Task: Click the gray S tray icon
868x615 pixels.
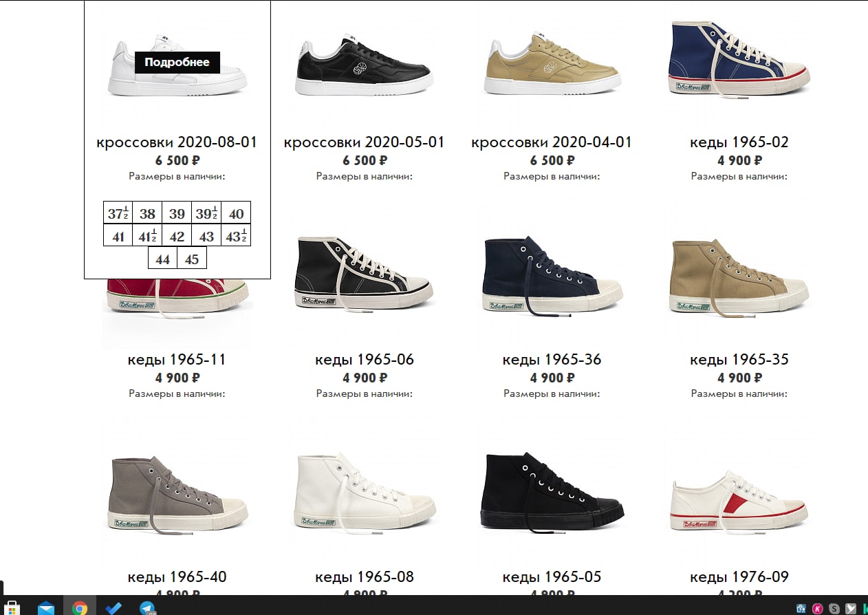Action: click(834, 608)
